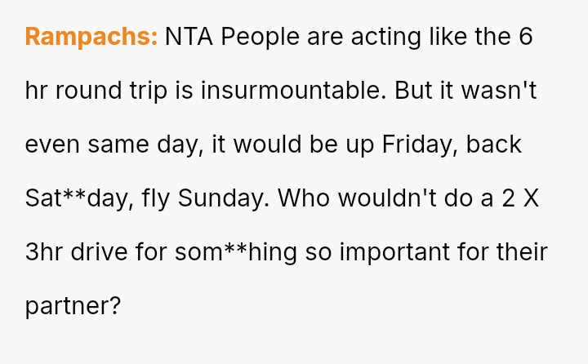
Task: Click the word "wasn't" in the comment
Action: point(500,91)
